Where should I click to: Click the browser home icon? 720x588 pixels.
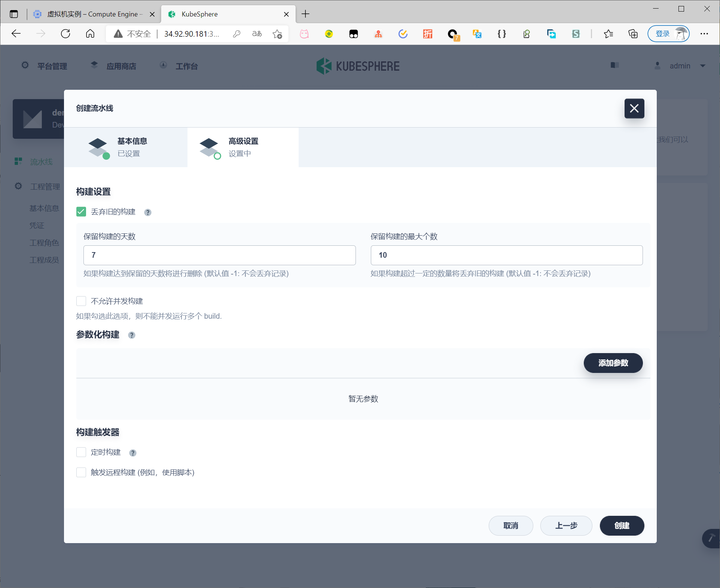[90, 34]
